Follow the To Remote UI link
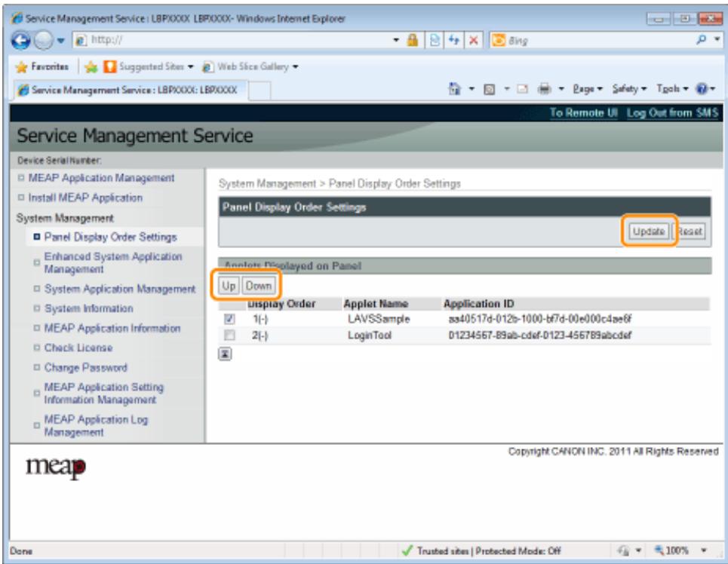 click(x=584, y=113)
